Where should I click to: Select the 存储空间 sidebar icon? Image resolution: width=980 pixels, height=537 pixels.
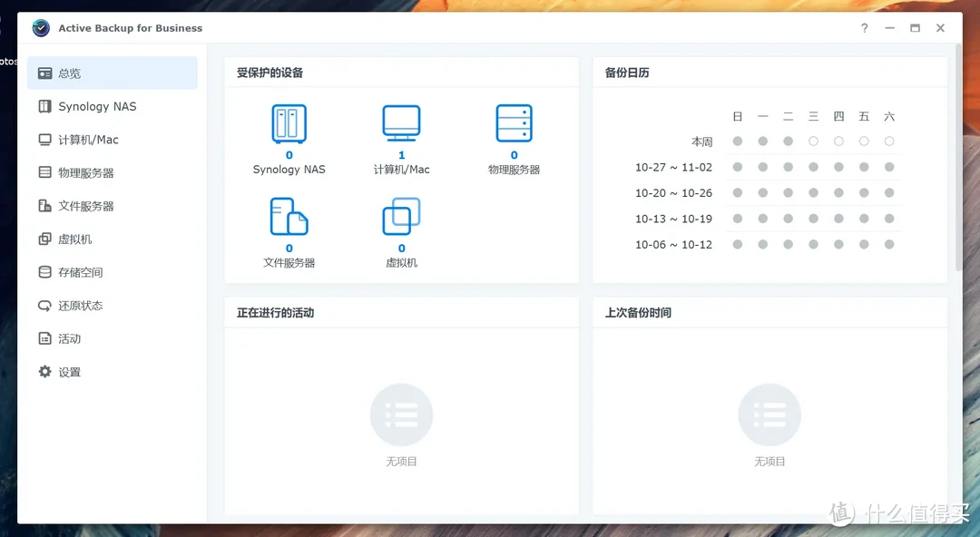click(x=43, y=271)
